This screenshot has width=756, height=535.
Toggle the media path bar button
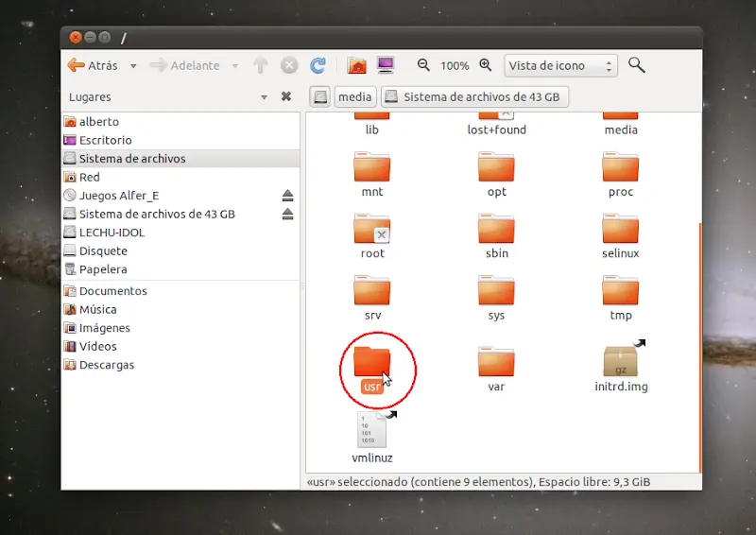coord(354,97)
